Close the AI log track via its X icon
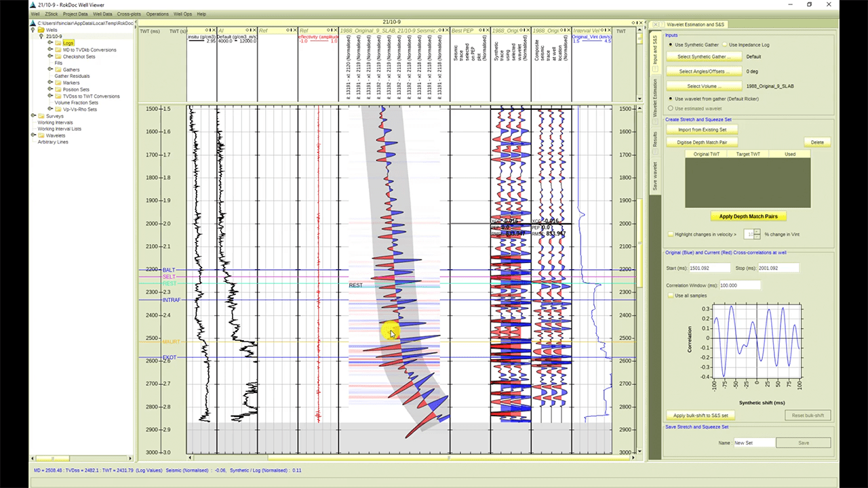The width and height of the screenshot is (868, 488). click(255, 30)
